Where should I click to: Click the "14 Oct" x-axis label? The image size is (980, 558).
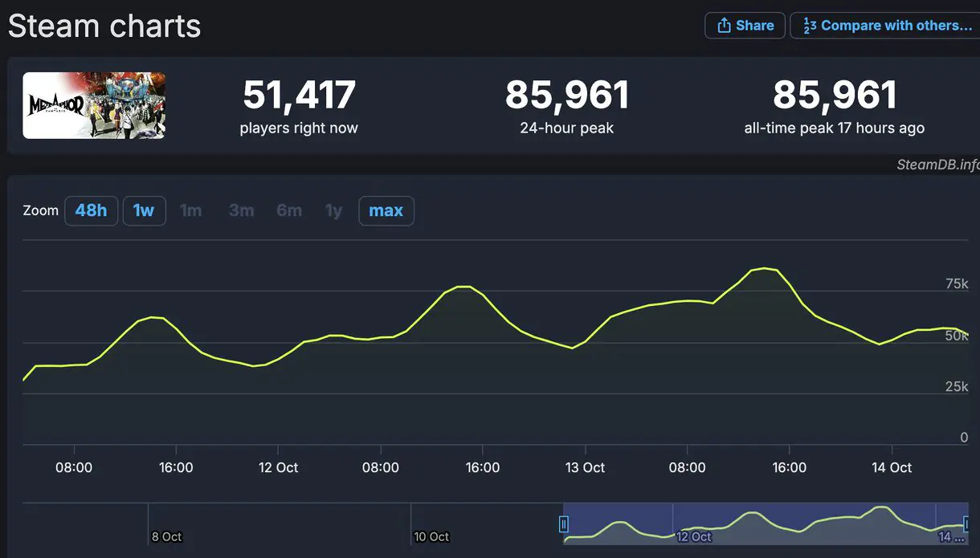click(892, 467)
